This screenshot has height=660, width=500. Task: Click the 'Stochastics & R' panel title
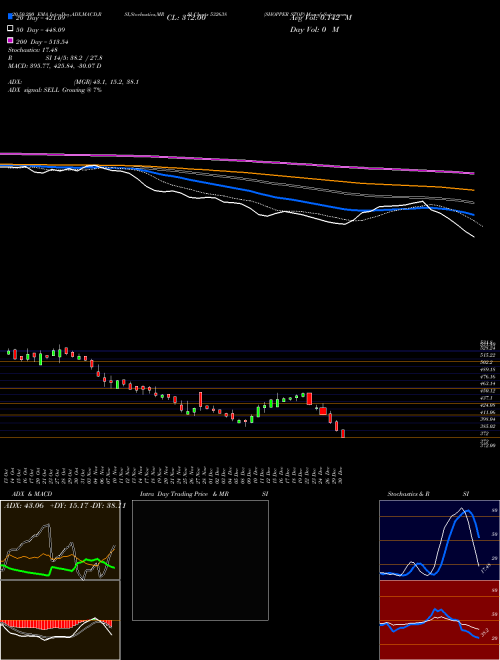408,494
